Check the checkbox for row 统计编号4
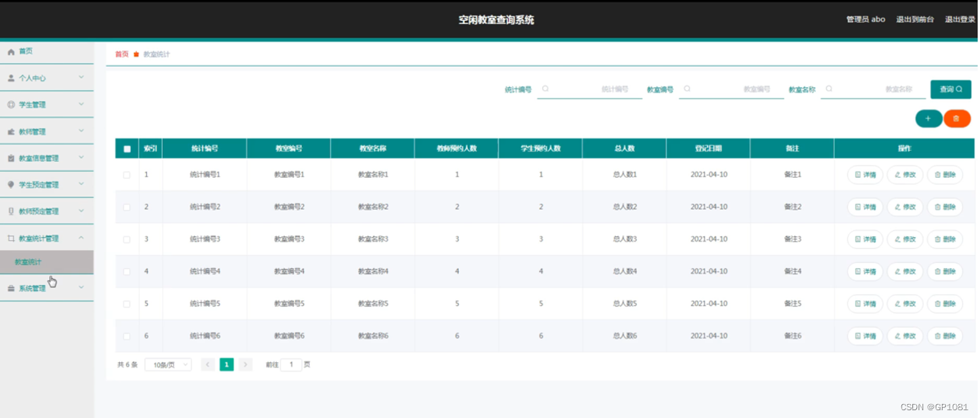Image resolution: width=980 pixels, height=418 pixels. tap(127, 272)
